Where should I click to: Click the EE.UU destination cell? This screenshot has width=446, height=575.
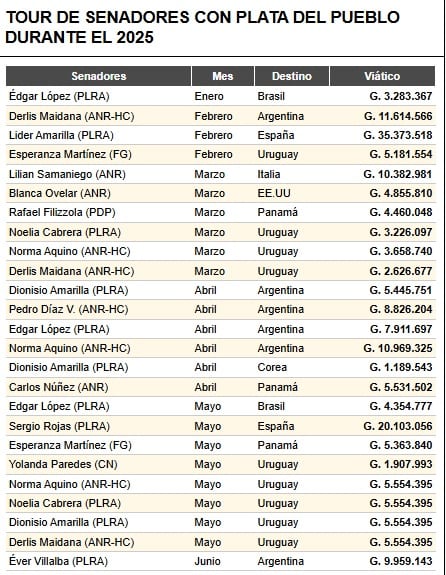(x=274, y=193)
